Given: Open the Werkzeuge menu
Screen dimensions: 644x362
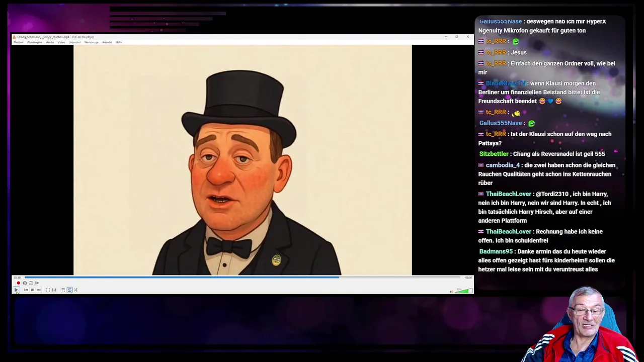Looking at the screenshot, I should click(x=91, y=42).
